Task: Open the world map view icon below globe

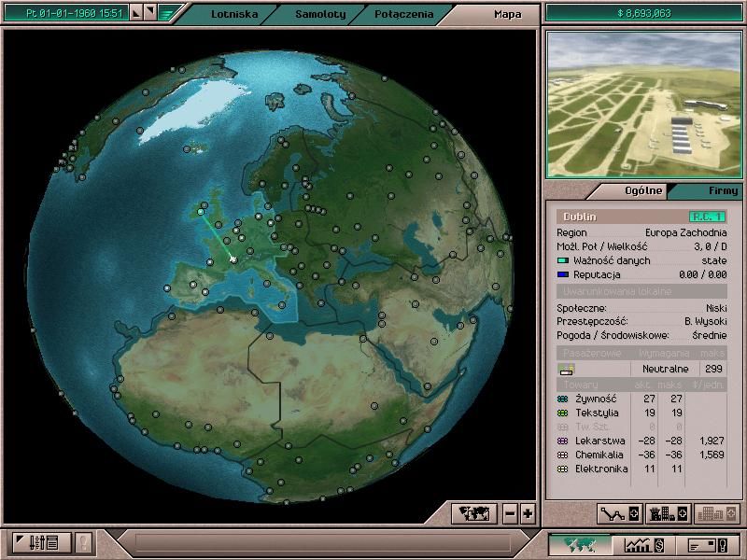Action: pyautogui.click(x=473, y=513)
